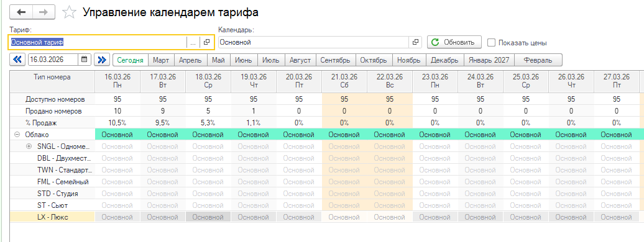The width and height of the screenshot is (644, 242).
Task: Open the Тариф field's linked item icon
Action: click(206, 42)
